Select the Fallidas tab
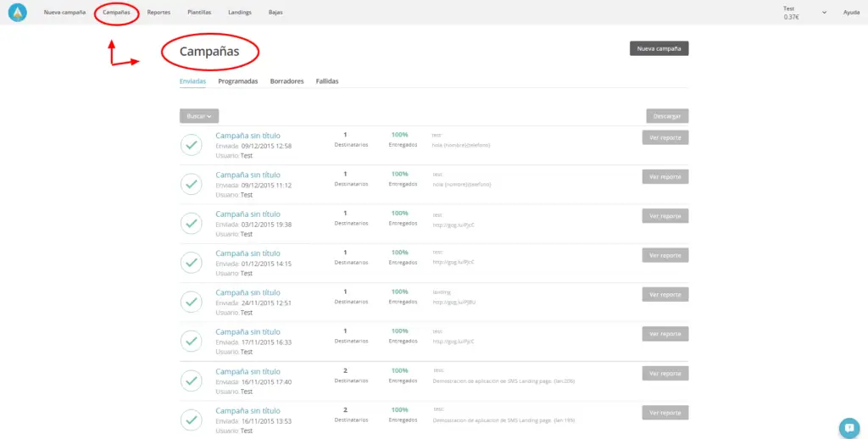Screen dimensions: 868x439 327,81
